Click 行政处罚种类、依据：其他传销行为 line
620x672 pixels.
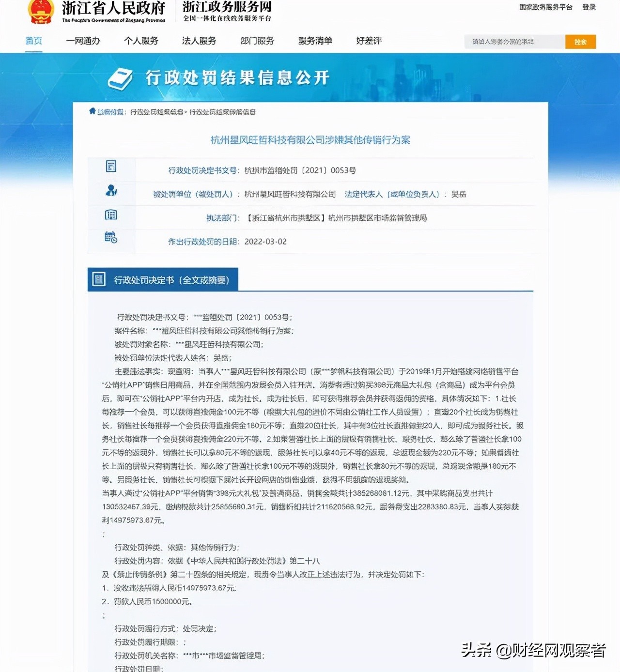click(177, 547)
